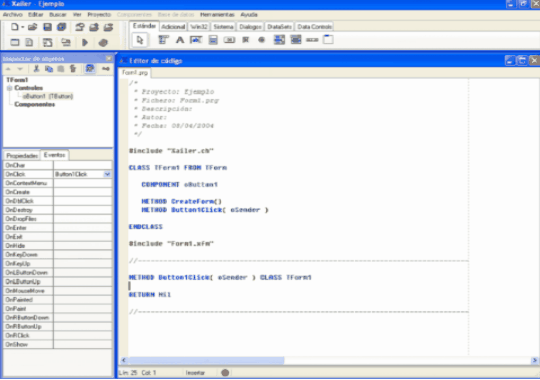Click the up arrow in object inspector toolbar

coord(8,69)
